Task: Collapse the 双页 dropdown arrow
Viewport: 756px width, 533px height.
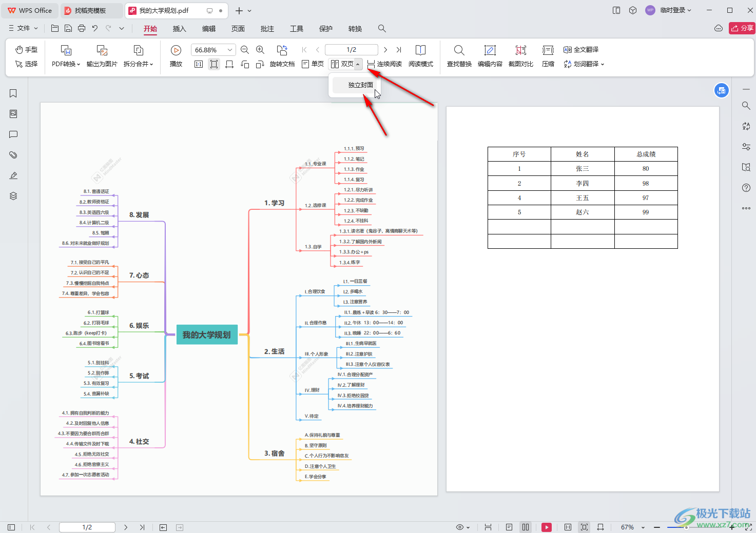Action: click(358, 64)
